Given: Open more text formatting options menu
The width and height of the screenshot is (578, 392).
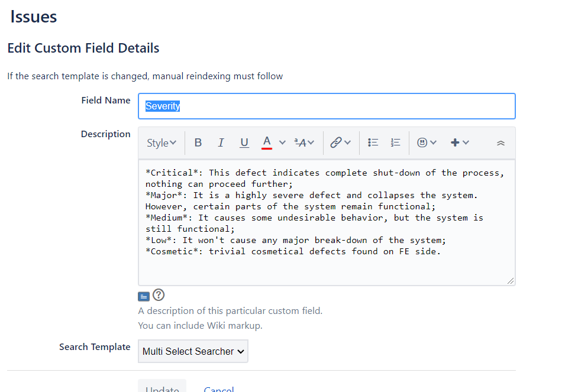Looking at the screenshot, I should pyautogui.click(x=304, y=142).
